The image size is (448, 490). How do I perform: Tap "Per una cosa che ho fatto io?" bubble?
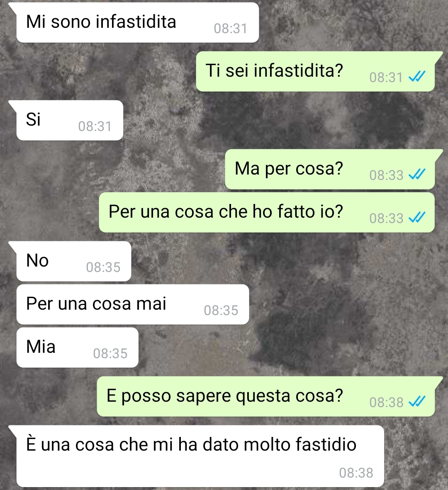[x=267, y=212]
